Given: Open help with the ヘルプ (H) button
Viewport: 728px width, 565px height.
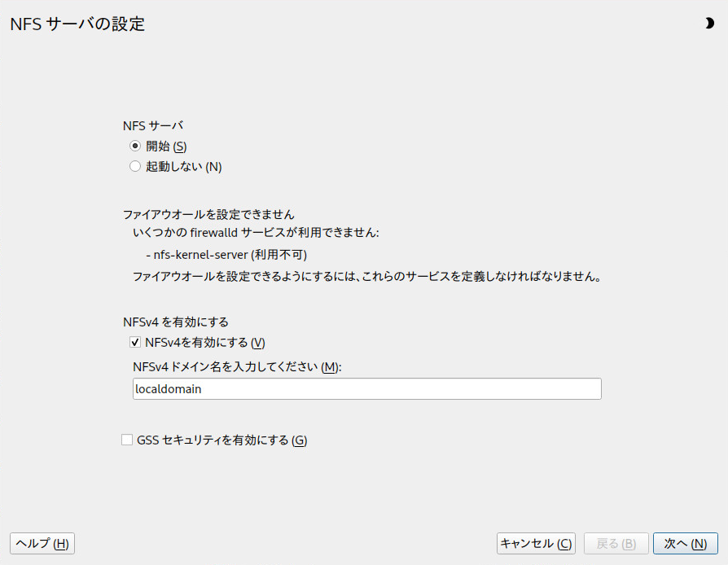Looking at the screenshot, I should (x=42, y=543).
